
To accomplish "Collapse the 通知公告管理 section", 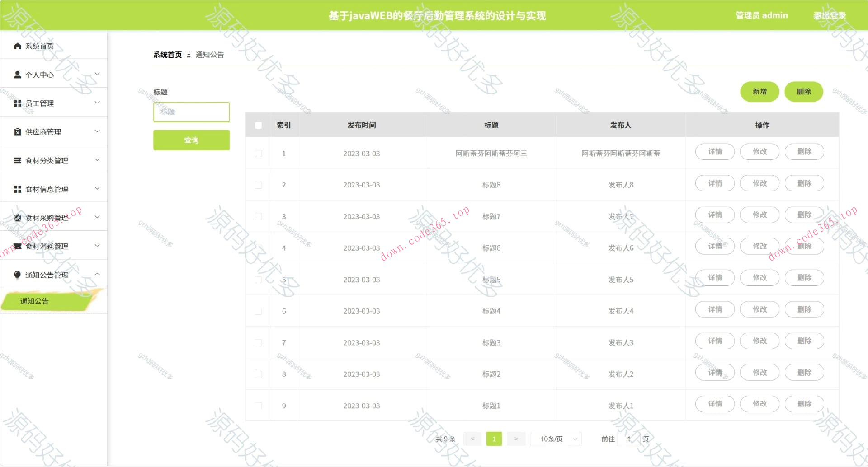I will pos(97,274).
